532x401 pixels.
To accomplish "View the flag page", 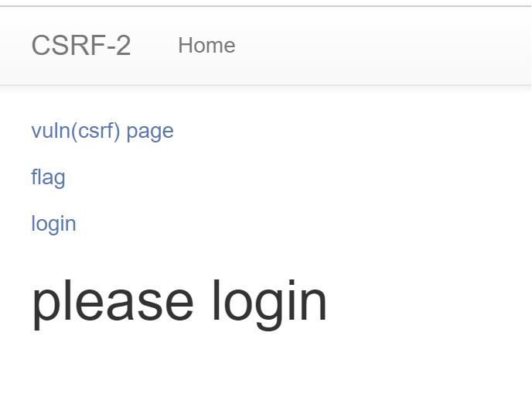I will pos(48,177).
